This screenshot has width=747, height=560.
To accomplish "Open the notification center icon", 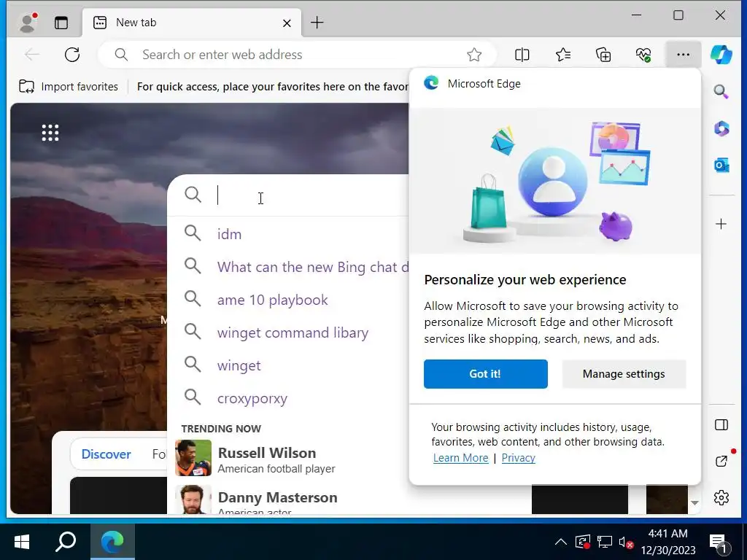I will [719, 542].
